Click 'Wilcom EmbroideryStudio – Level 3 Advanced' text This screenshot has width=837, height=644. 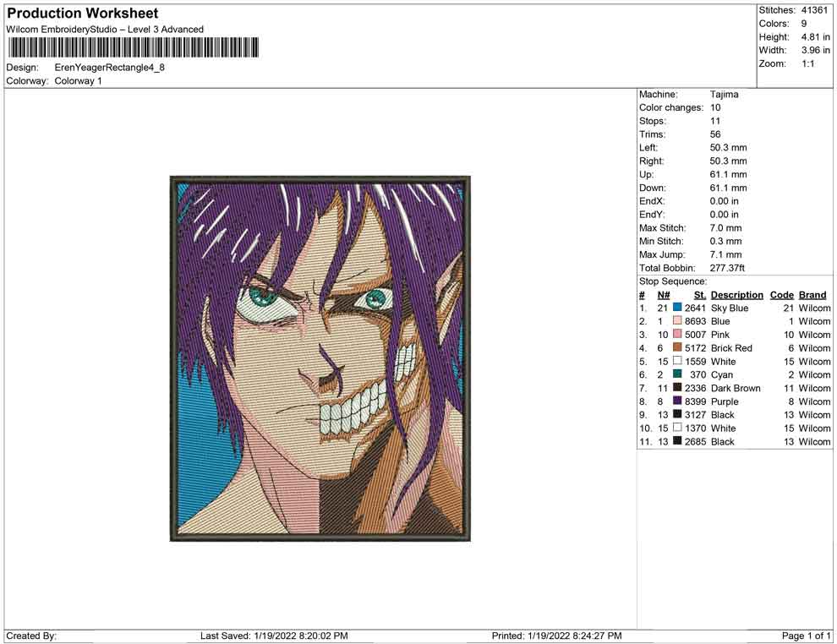click(x=105, y=30)
